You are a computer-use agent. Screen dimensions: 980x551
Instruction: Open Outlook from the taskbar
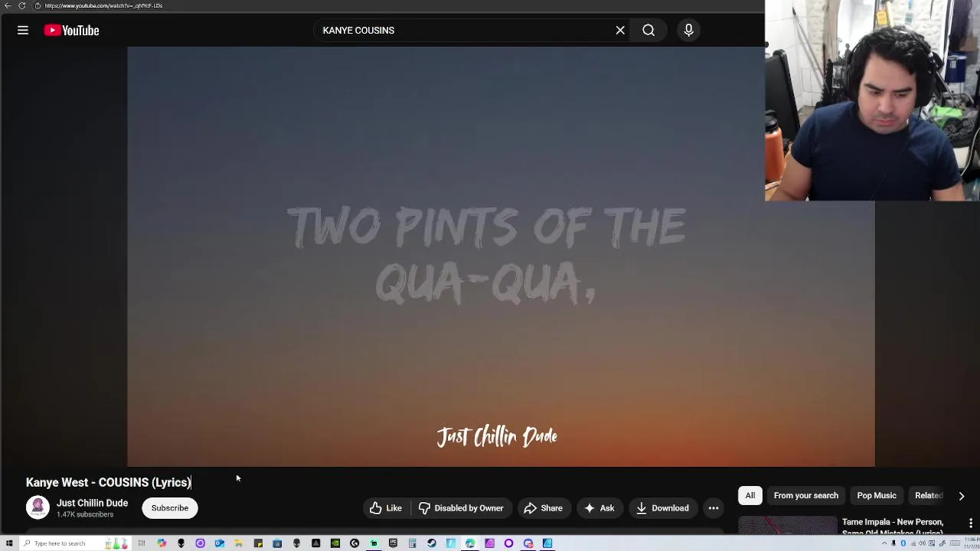click(x=219, y=543)
